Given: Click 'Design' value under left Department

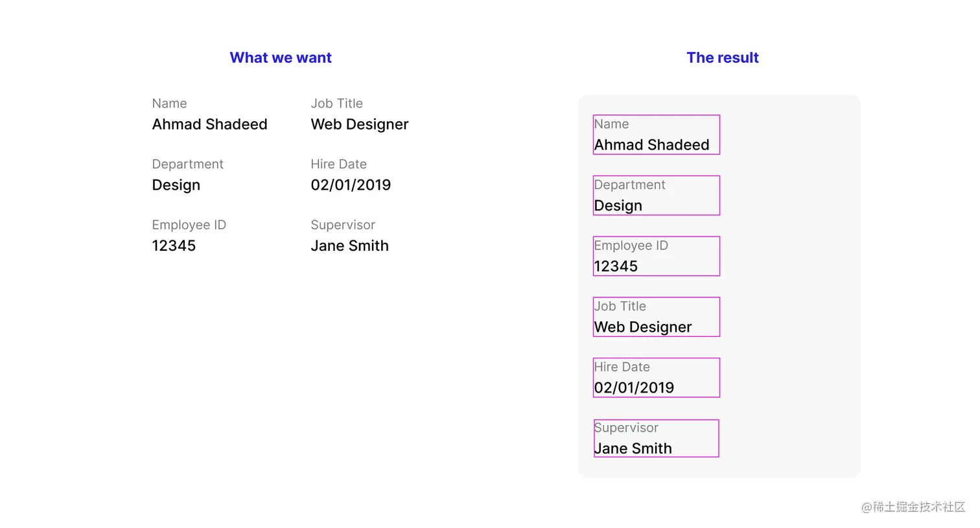Looking at the screenshot, I should click(176, 185).
